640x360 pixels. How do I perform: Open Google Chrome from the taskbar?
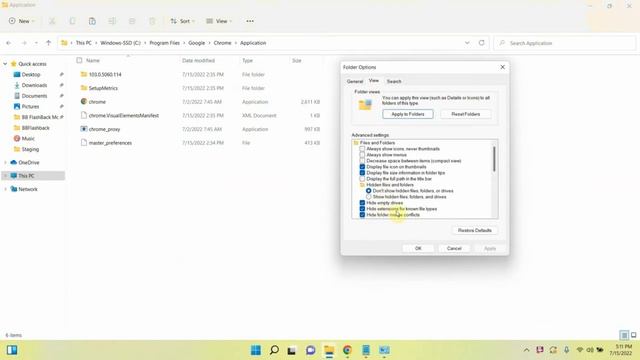[x=347, y=350]
